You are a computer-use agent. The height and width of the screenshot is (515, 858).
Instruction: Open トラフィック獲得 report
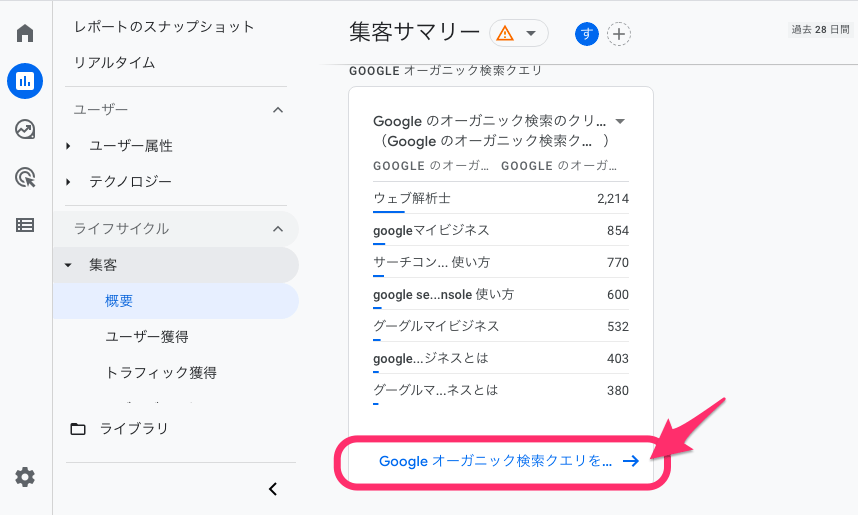coord(161,373)
